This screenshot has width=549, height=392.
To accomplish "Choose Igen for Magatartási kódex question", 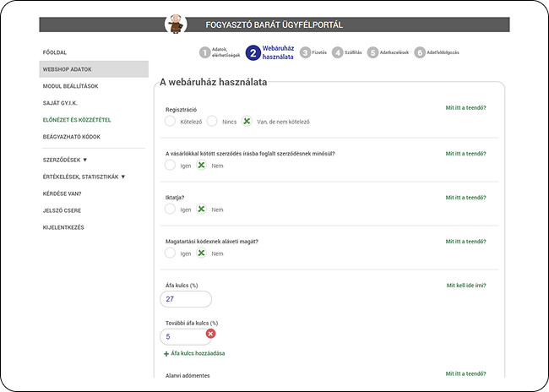I will pos(171,253).
